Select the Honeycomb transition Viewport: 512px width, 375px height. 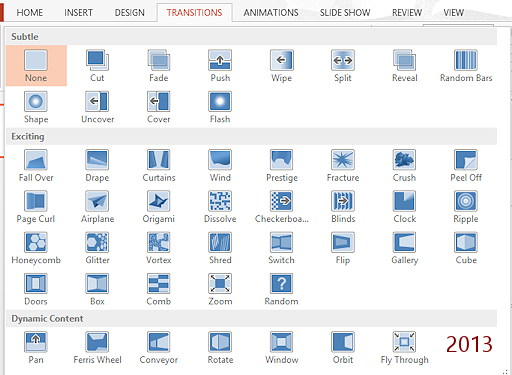pos(36,248)
